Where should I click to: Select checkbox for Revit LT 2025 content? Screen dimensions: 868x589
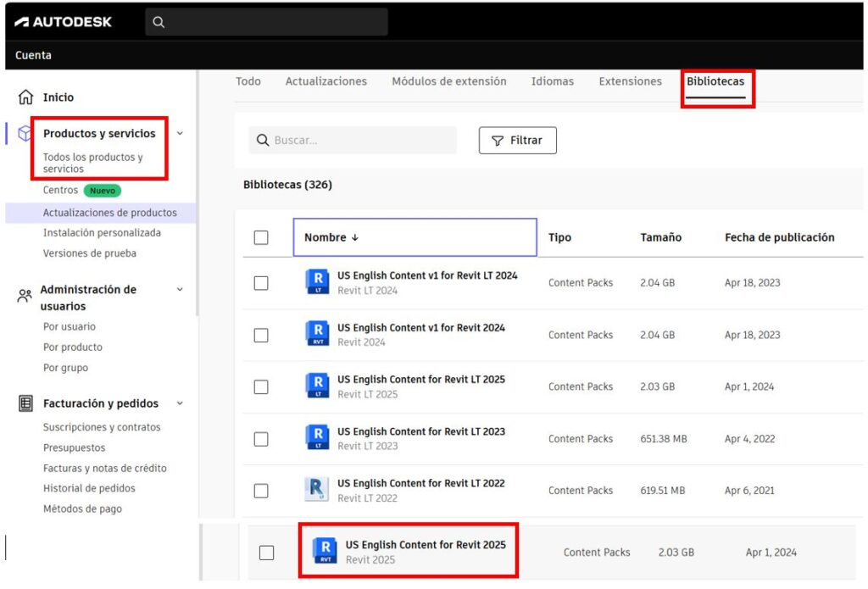[x=261, y=386]
